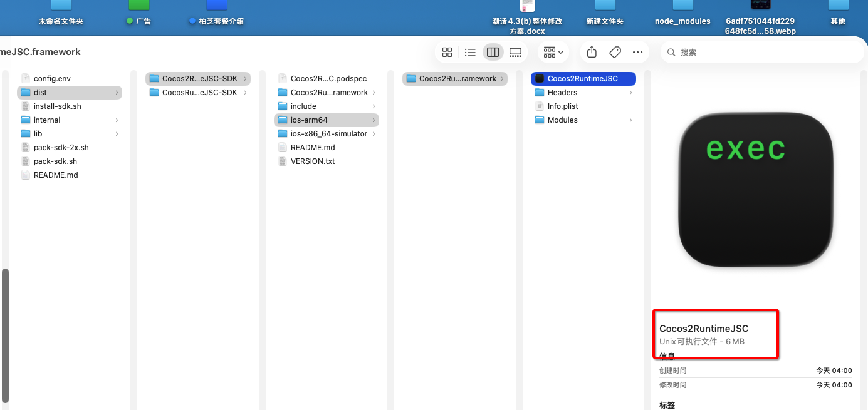This screenshot has height=410, width=868.
Task: Select Cocos2R...eJSC-SDK folder
Action: tap(198, 79)
